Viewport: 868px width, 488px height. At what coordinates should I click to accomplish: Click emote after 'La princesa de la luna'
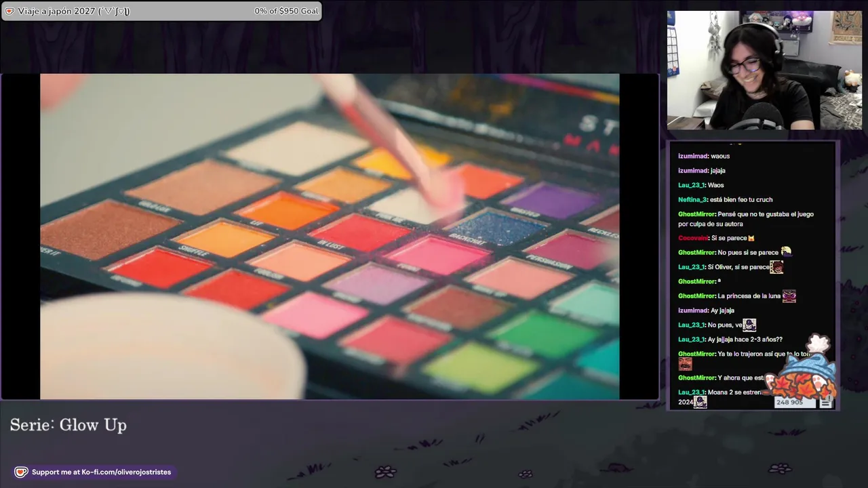pos(789,296)
